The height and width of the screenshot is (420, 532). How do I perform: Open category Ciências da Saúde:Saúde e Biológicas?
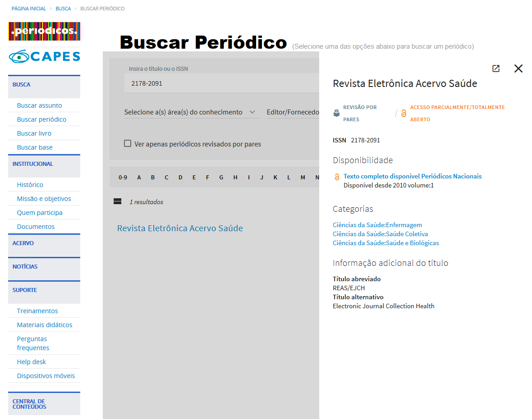tap(386, 243)
